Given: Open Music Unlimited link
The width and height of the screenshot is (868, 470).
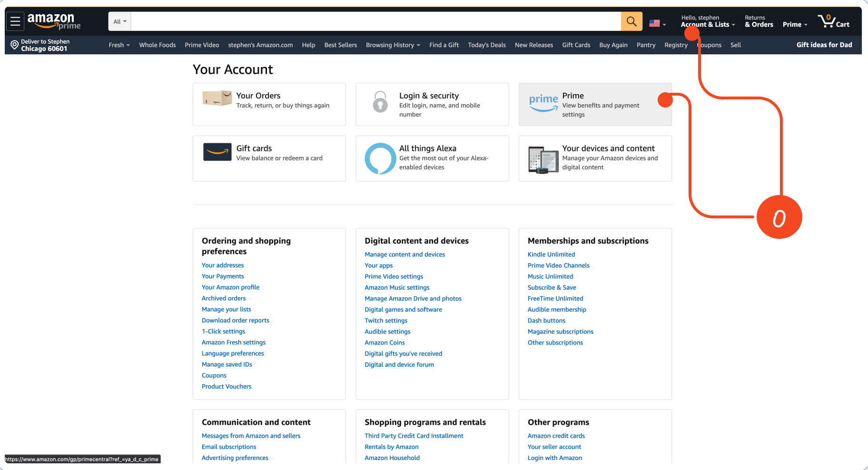Looking at the screenshot, I should 551,276.
